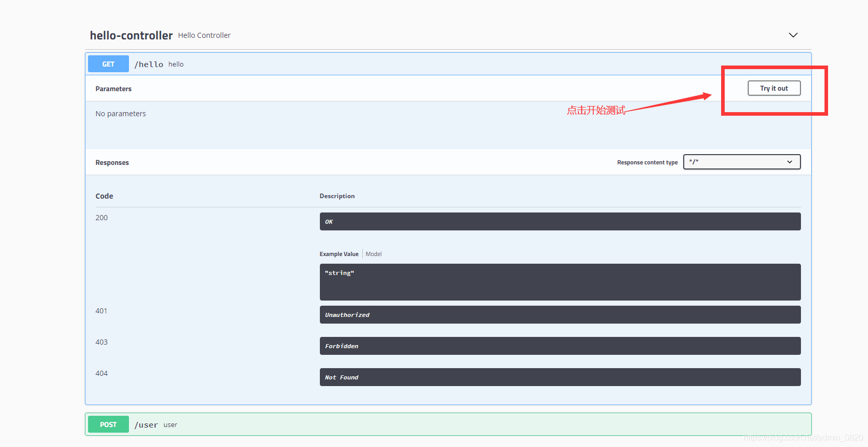
Task: Click the GET method badge
Action: coord(108,64)
